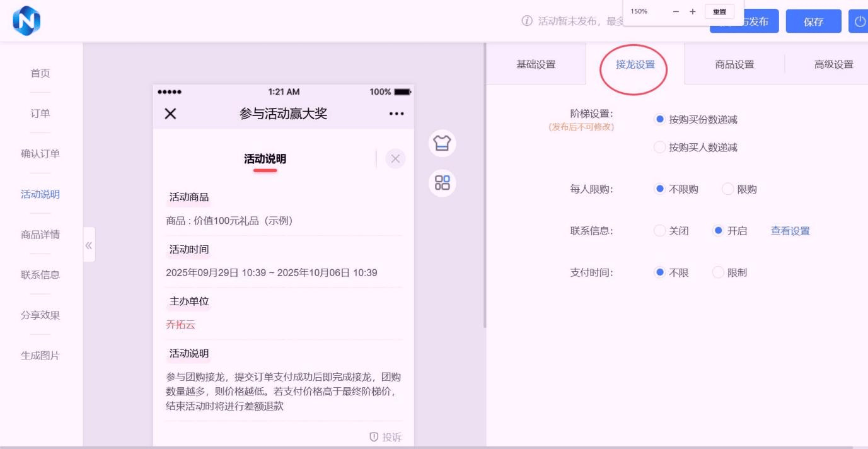Click 重置 to reset zoom level
Image resolution: width=868 pixels, height=449 pixels.
pos(719,11)
